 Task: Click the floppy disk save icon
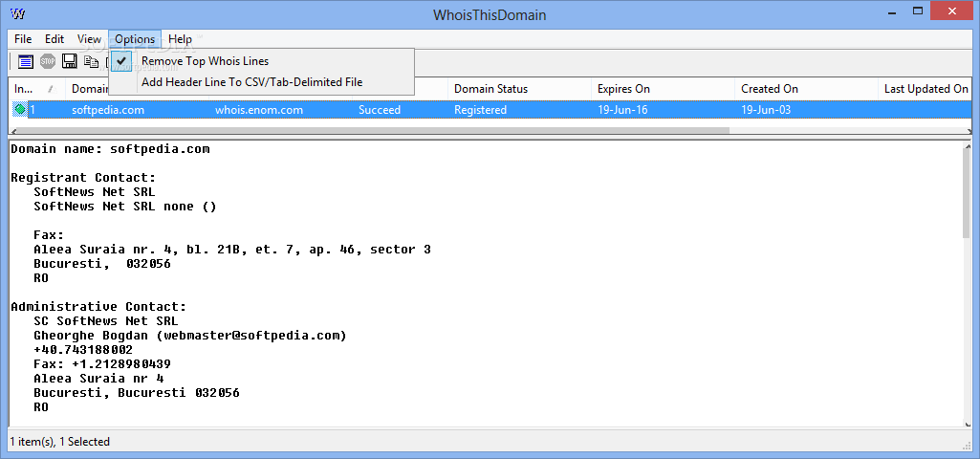click(70, 61)
